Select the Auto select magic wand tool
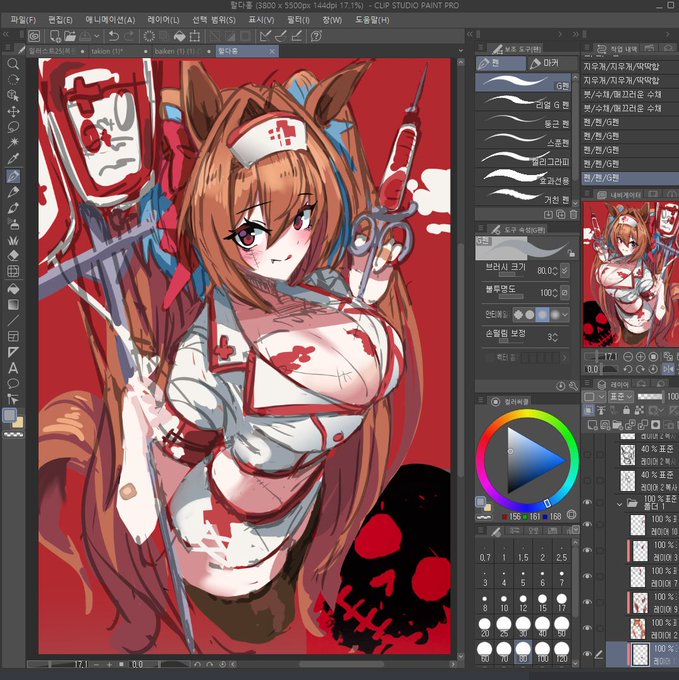Viewport: 679px width, 680px height. coord(13,142)
